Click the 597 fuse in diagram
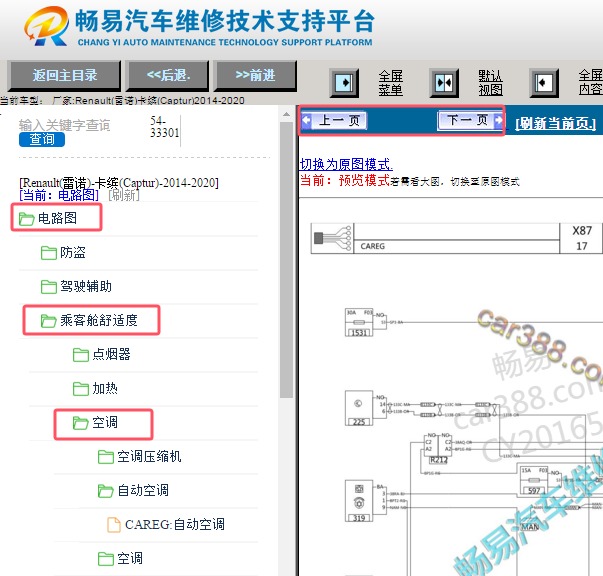 (534, 480)
